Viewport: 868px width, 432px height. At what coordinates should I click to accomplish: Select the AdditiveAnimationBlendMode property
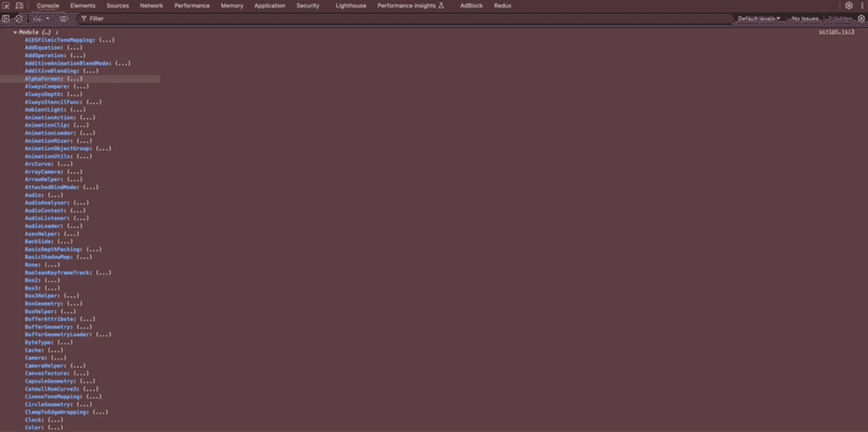pyautogui.click(x=77, y=63)
